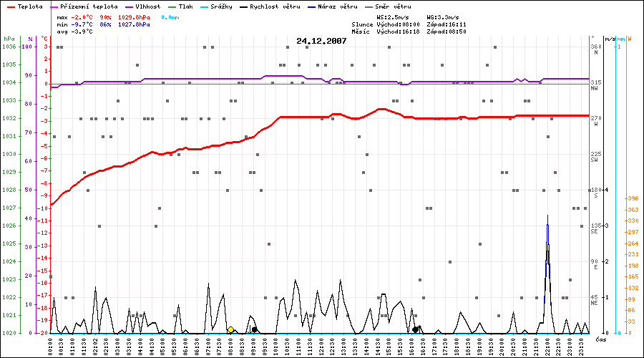
Task: Click the black moonset marker near 09:00
Action: pyautogui.click(x=254, y=329)
